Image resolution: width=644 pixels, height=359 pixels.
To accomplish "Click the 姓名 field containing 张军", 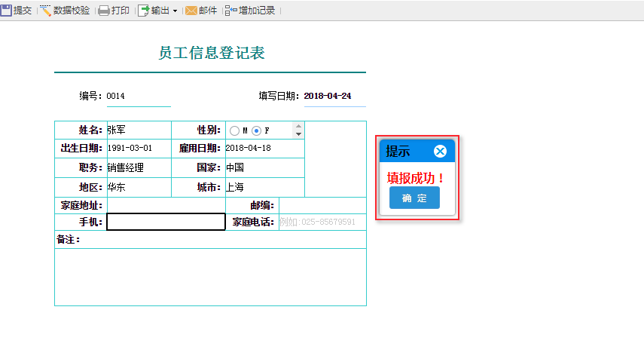I will tap(139, 130).
